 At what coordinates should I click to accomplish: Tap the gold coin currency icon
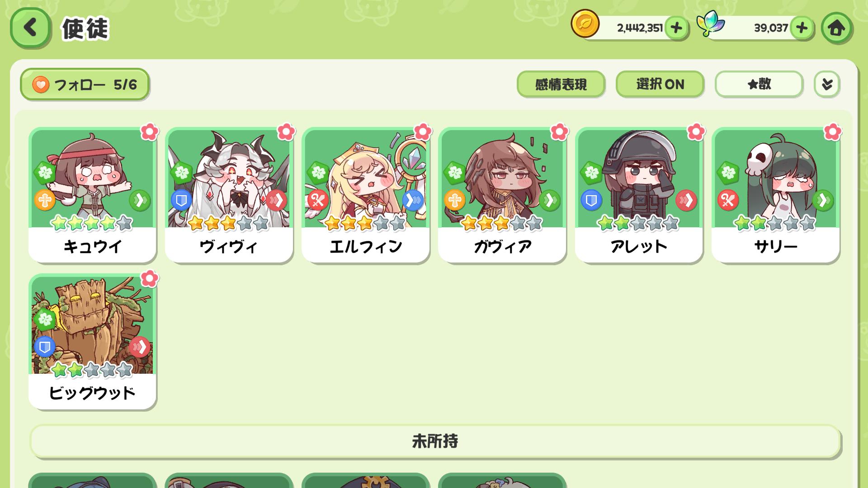(585, 24)
